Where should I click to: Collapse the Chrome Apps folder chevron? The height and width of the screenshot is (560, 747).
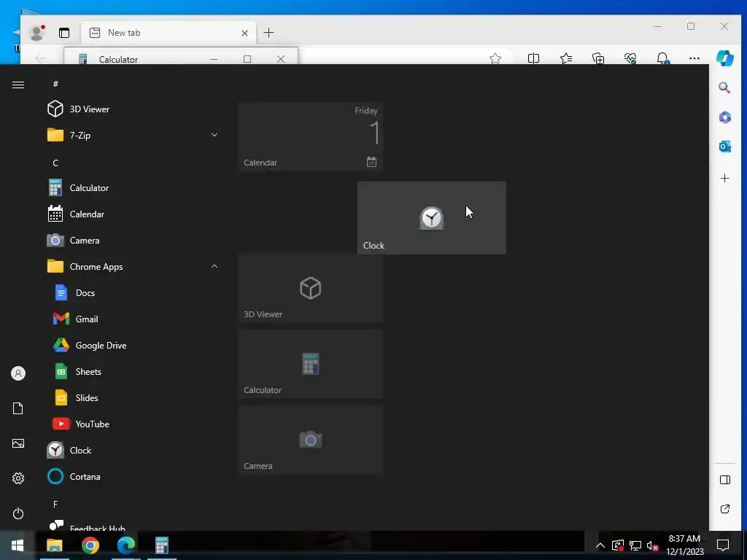(x=214, y=266)
